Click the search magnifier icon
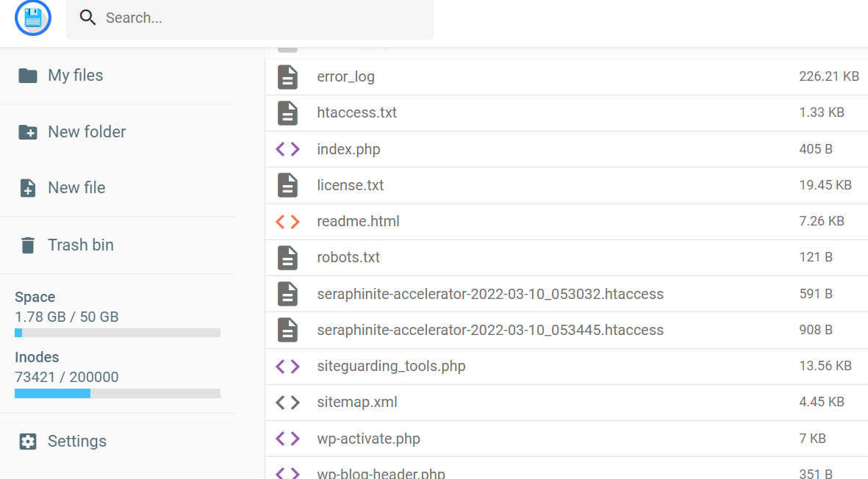 pyautogui.click(x=88, y=18)
